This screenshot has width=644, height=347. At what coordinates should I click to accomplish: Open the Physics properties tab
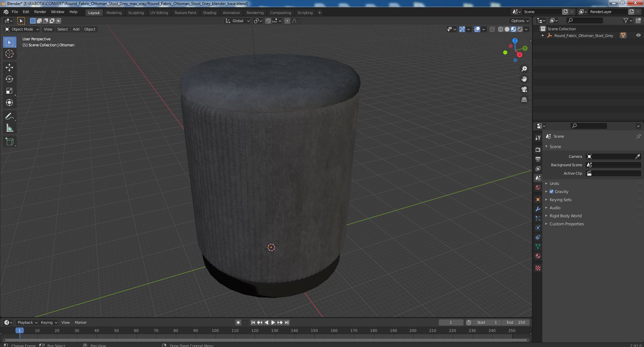pos(538,227)
